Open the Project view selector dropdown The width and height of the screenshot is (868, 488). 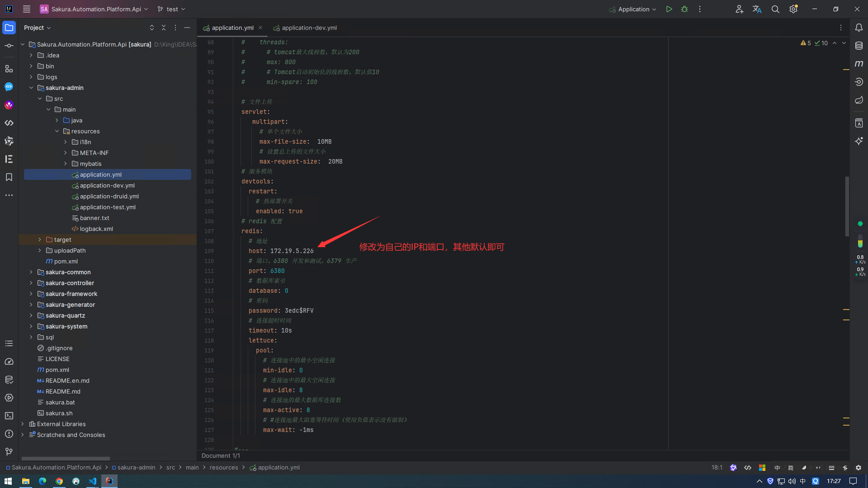point(38,28)
